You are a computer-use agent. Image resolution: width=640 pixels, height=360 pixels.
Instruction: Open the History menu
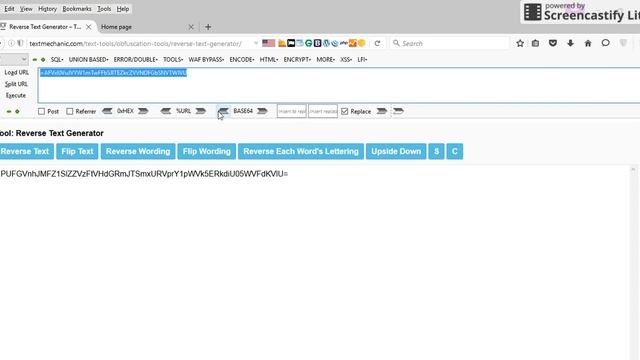tap(47, 9)
